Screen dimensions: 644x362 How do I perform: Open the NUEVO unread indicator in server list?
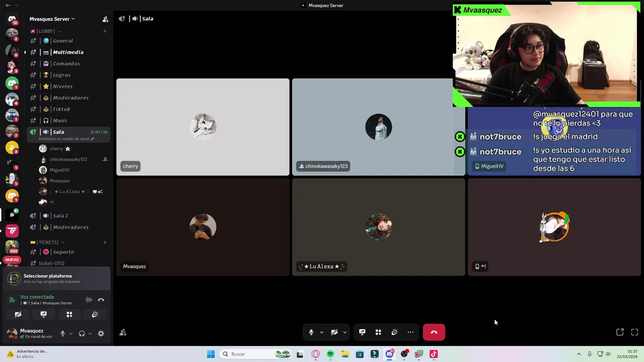tap(12, 260)
